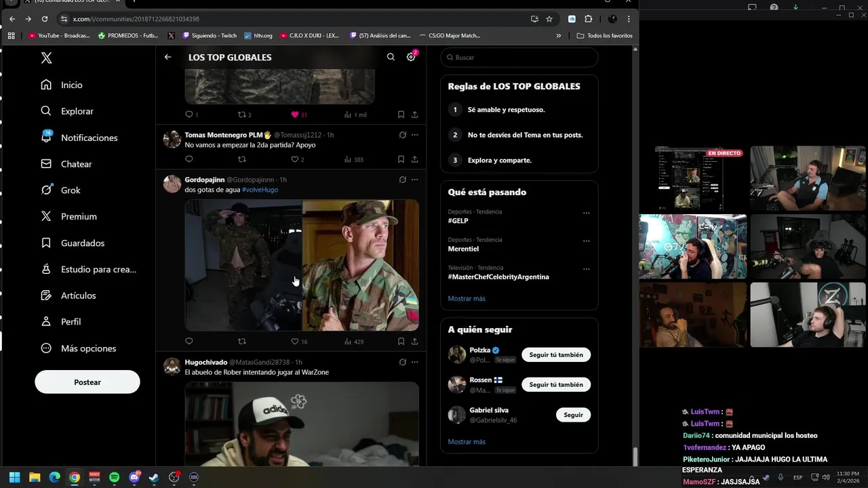Image resolution: width=868 pixels, height=488 pixels.
Task: Open more options for #MasterChefCelebrityArgentina trend
Action: (587, 269)
